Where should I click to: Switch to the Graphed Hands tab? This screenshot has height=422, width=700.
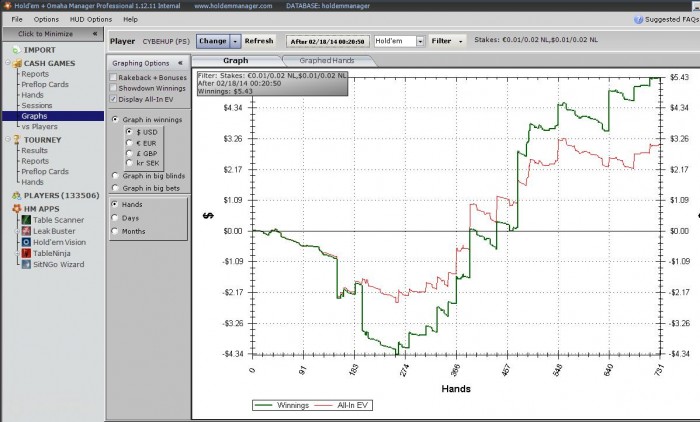click(x=327, y=60)
